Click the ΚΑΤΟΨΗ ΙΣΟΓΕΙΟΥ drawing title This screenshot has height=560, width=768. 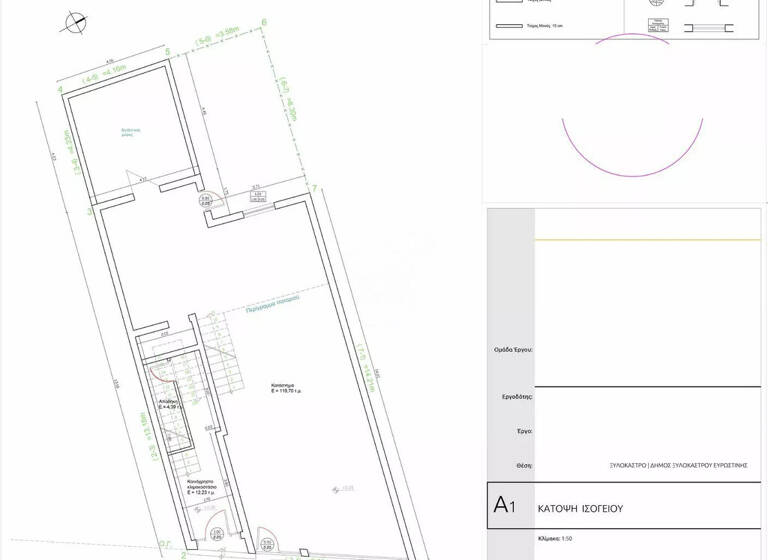[x=580, y=508]
